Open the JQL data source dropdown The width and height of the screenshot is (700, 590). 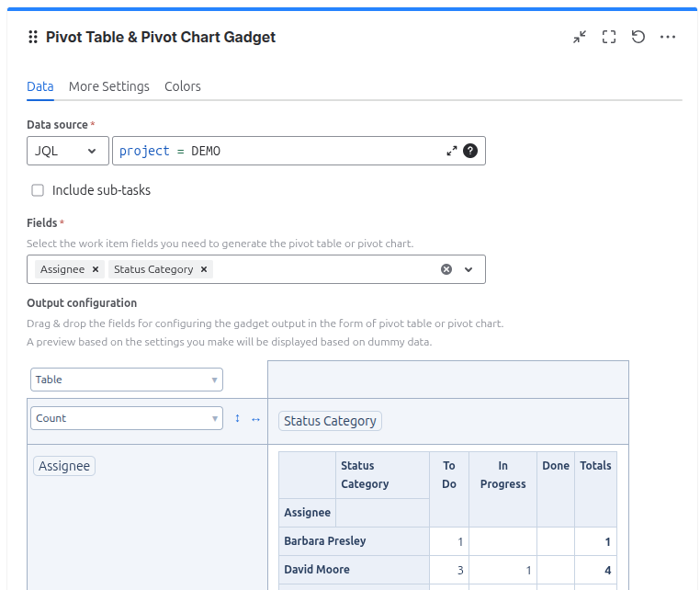tap(67, 151)
